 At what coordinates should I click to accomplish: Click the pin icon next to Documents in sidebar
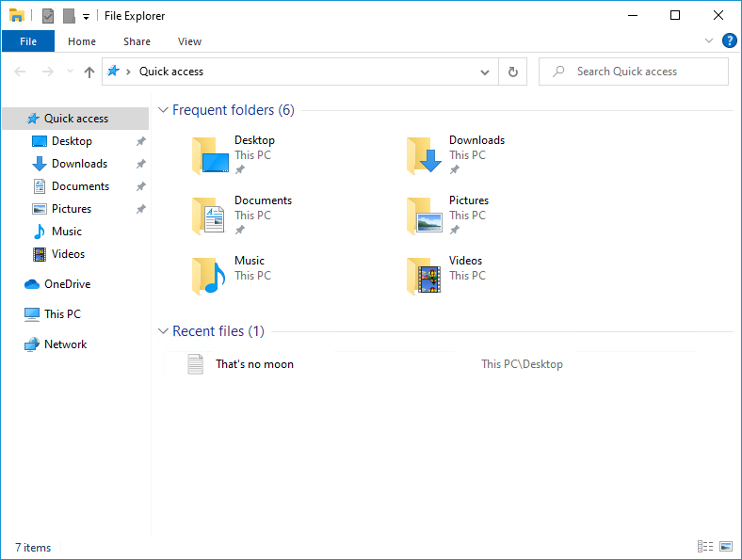click(x=140, y=186)
